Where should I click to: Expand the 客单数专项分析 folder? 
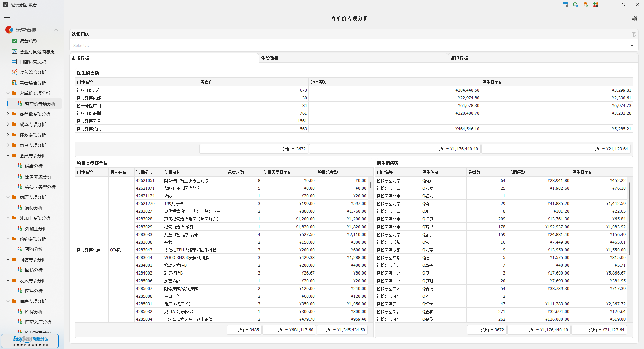tap(8, 114)
